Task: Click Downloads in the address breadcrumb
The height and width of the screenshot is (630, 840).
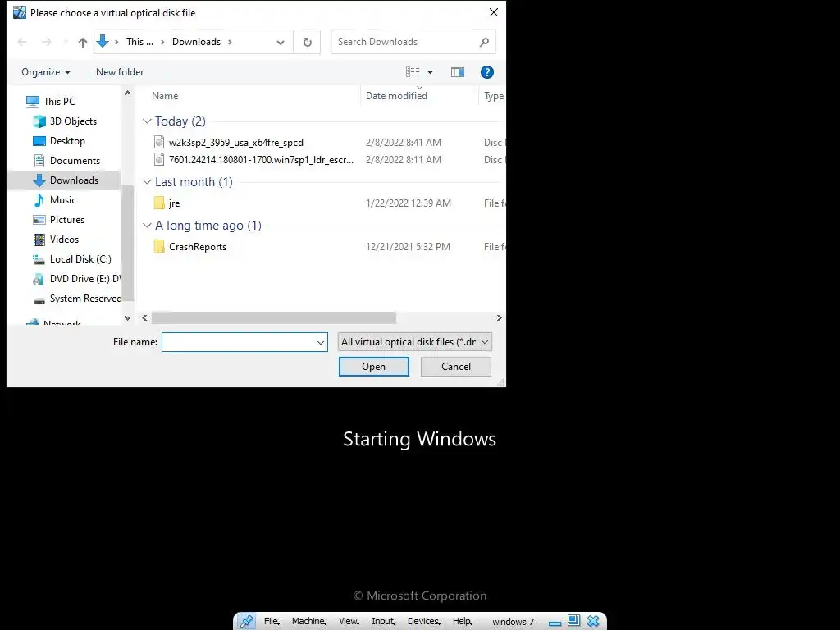Action: click(196, 42)
